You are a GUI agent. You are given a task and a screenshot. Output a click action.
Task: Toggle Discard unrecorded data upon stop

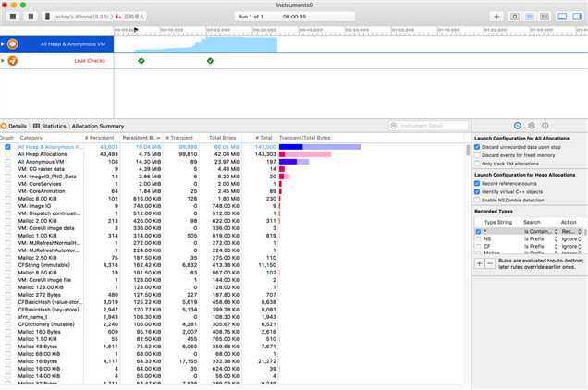point(477,147)
